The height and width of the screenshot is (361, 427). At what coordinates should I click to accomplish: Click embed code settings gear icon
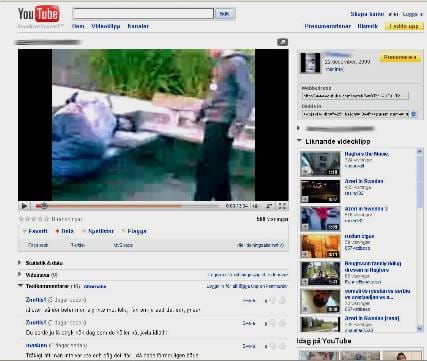pyautogui.click(x=413, y=114)
